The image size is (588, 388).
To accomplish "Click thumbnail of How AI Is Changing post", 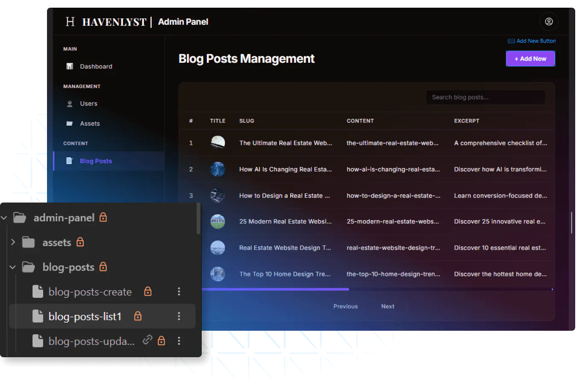I will coord(218,169).
